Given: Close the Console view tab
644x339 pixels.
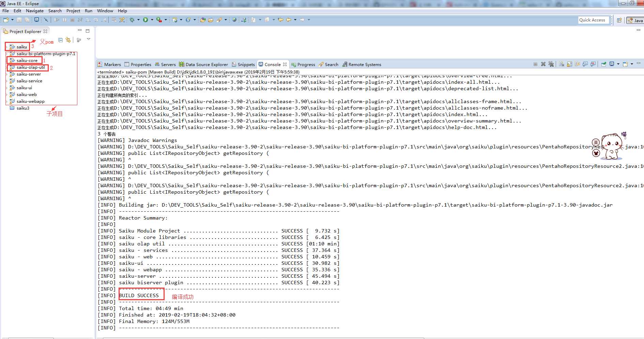Looking at the screenshot, I should click(x=285, y=64).
